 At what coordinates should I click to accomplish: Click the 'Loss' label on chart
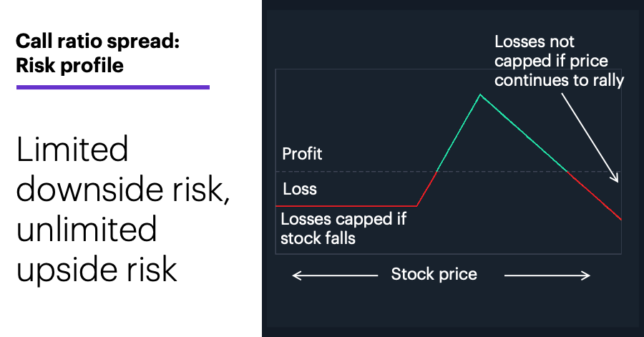(x=300, y=189)
